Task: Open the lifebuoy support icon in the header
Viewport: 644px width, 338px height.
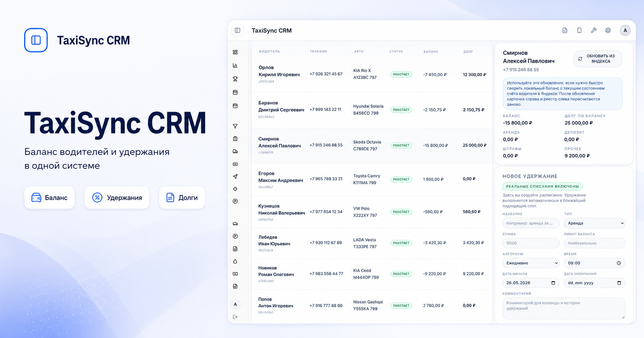Action: tap(608, 30)
